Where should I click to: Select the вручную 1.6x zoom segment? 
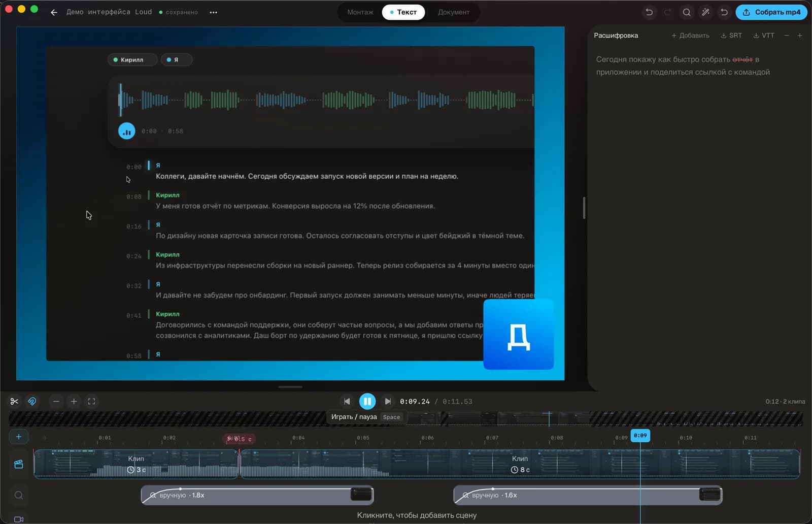pyautogui.click(x=588, y=495)
